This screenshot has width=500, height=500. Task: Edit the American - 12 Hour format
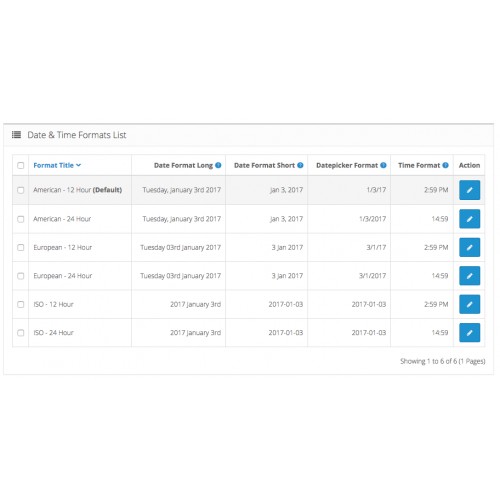469,190
